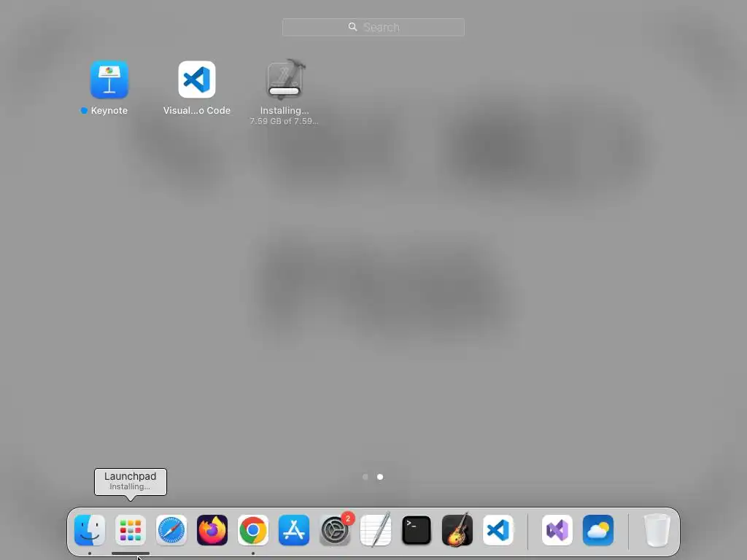The image size is (747, 560).
Task: Click the "Installing..." label under Xcode
Action: click(x=285, y=111)
